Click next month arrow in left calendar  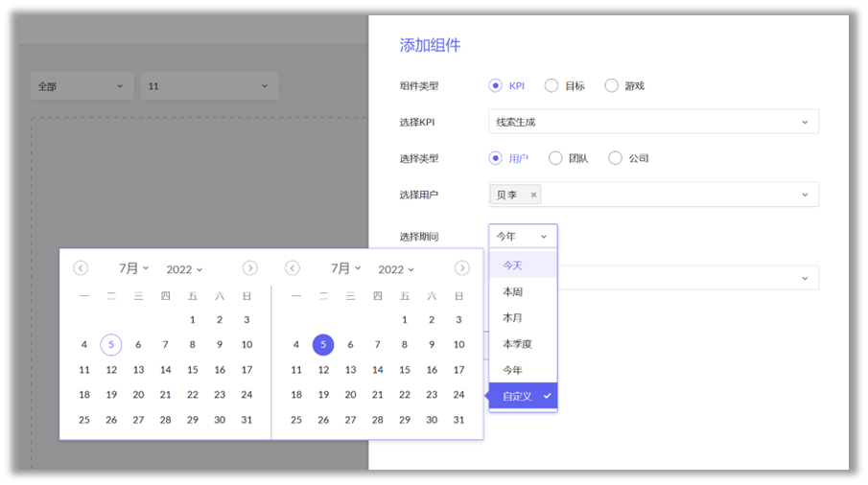coord(249,268)
